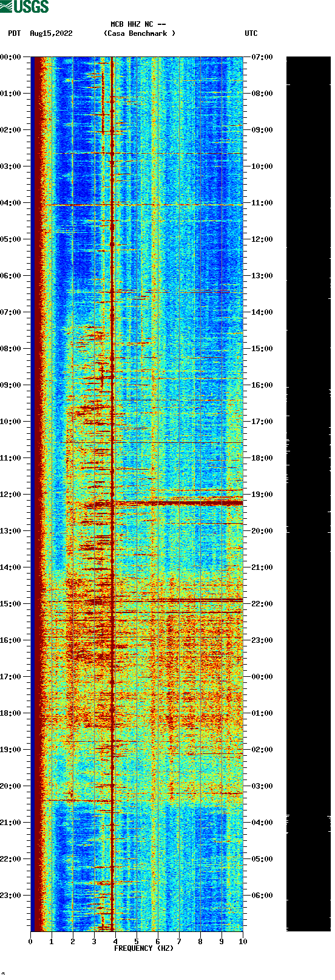Click the 'PDT' timezone label
The height and width of the screenshot is (980, 335).
pyautogui.click(x=15, y=33)
